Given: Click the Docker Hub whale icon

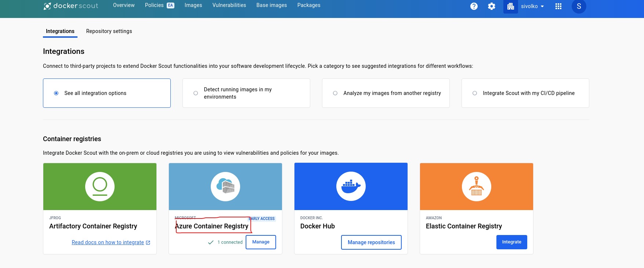Looking at the screenshot, I should point(351,186).
